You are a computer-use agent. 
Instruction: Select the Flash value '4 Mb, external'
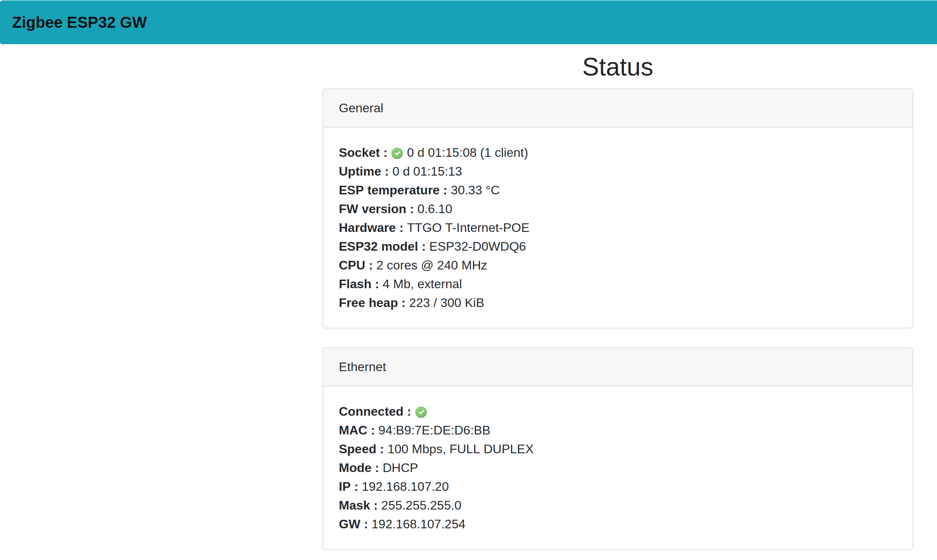point(422,284)
